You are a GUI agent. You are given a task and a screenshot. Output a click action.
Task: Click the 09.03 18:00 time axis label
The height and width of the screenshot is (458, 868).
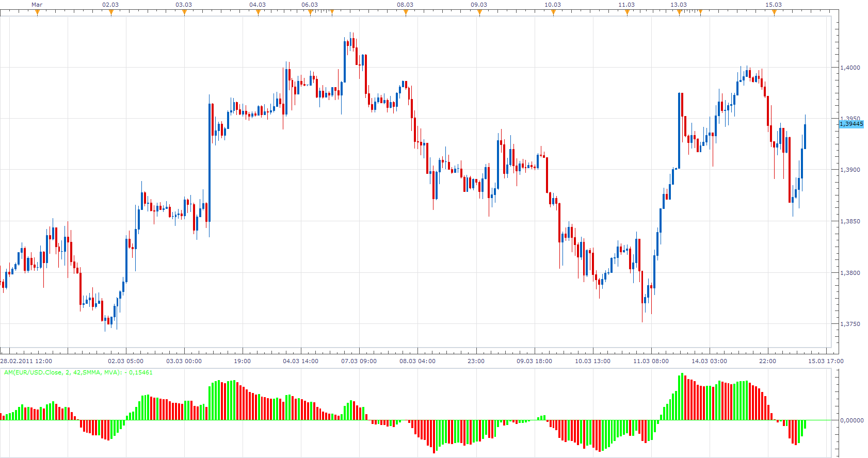pos(535,361)
